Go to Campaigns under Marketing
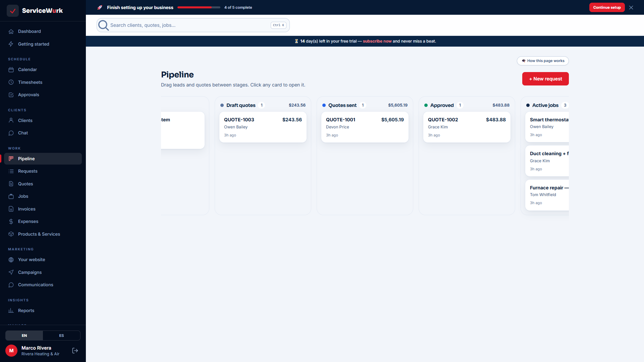The image size is (644, 362). 43,273
